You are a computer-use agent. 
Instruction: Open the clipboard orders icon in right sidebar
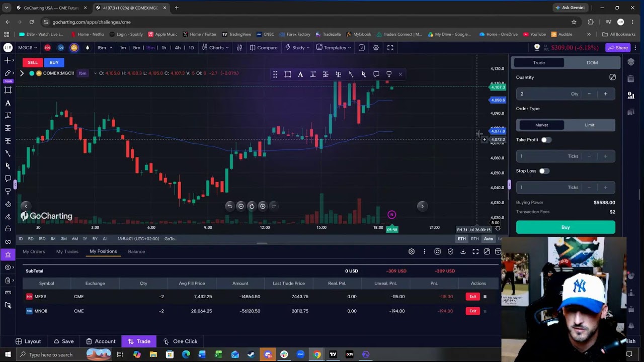(631, 79)
